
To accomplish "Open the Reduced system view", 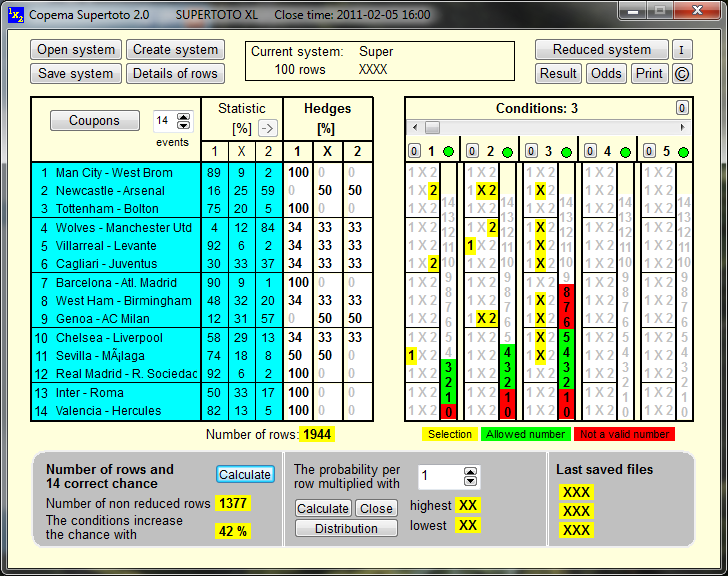I will coord(602,50).
